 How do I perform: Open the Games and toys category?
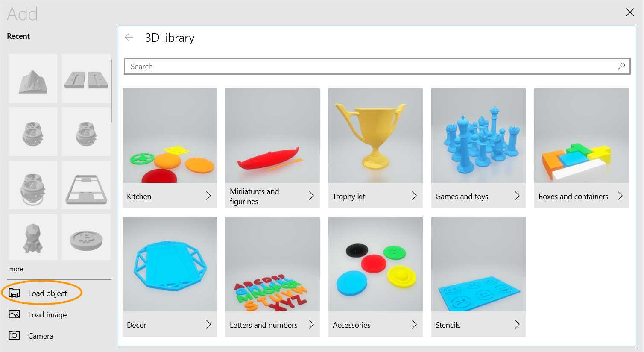(x=478, y=136)
